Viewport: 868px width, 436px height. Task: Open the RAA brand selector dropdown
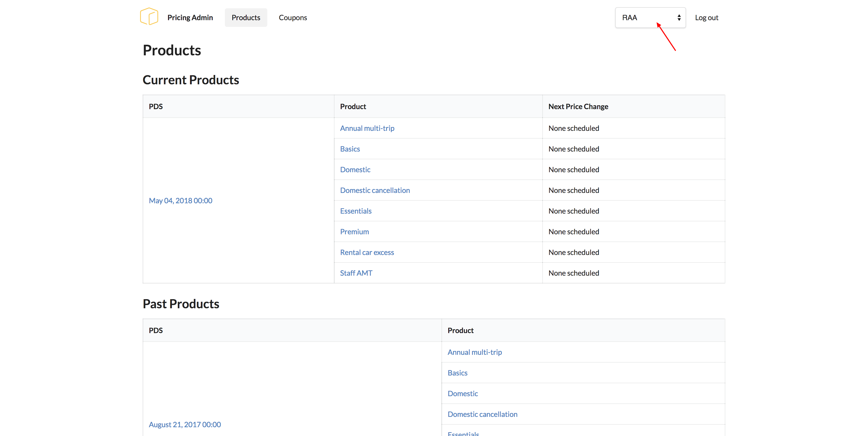pos(650,18)
